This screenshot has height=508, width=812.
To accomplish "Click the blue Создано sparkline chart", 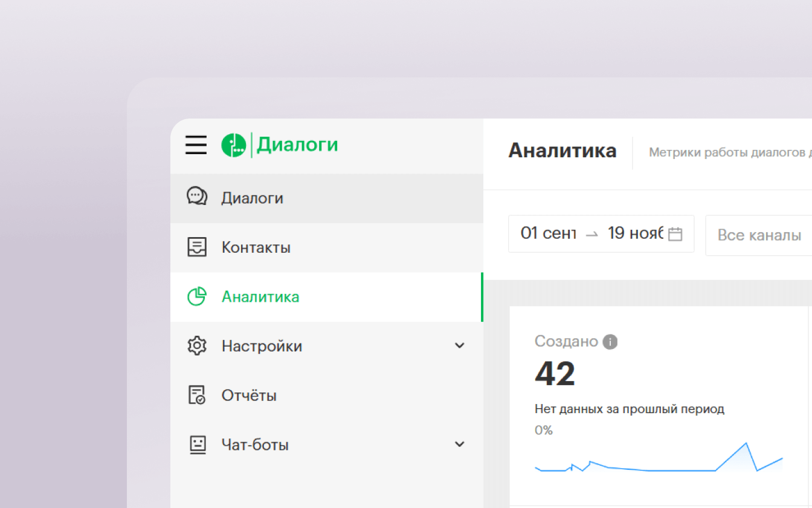I will [x=659, y=462].
